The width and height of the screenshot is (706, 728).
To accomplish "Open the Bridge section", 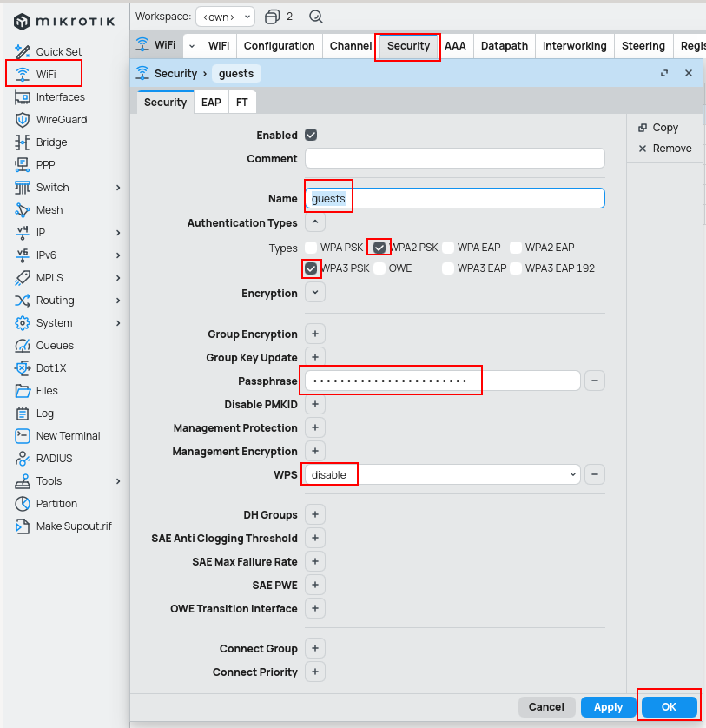I will tap(42, 142).
